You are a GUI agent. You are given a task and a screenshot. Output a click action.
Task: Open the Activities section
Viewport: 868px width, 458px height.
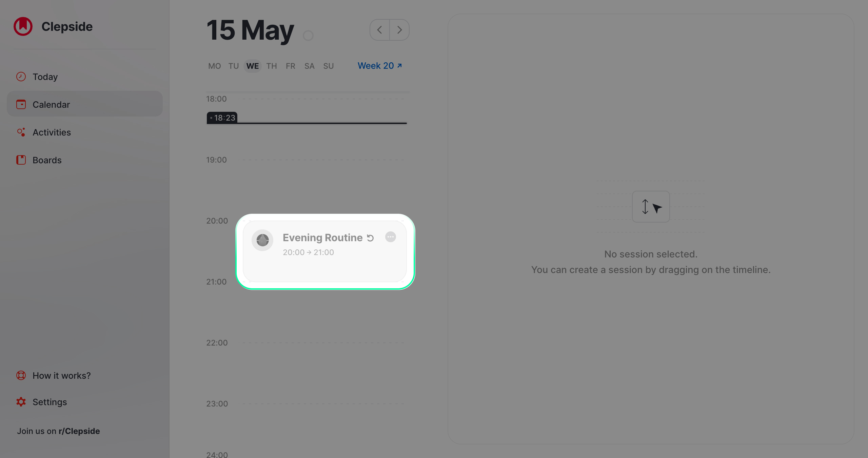click(x=52, y=132)
